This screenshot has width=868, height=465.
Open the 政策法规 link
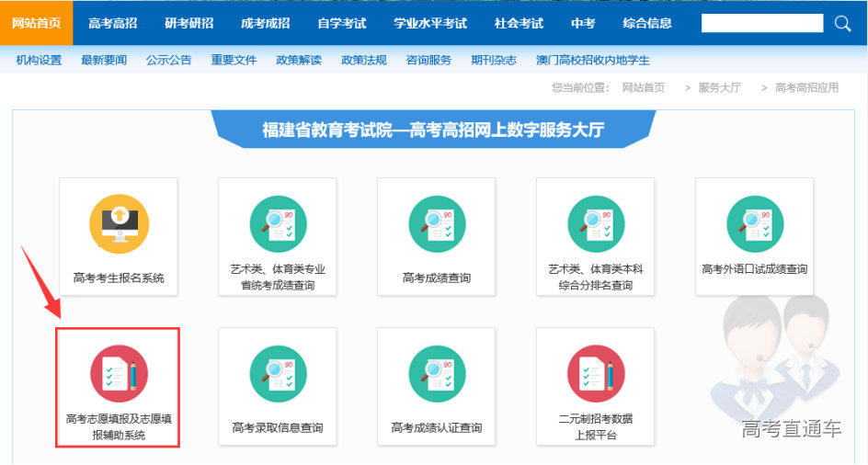[x=363, y=61]
